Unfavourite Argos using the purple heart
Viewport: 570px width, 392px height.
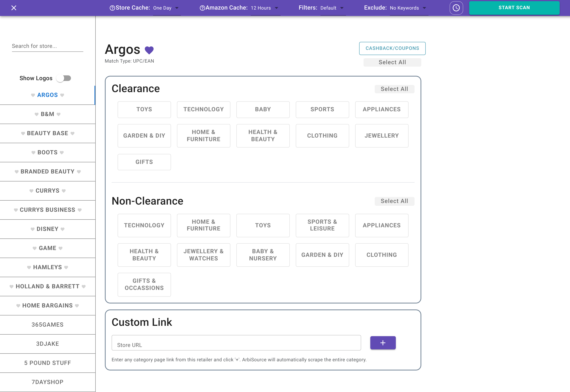pyautogui.click(x=149, y=50)
